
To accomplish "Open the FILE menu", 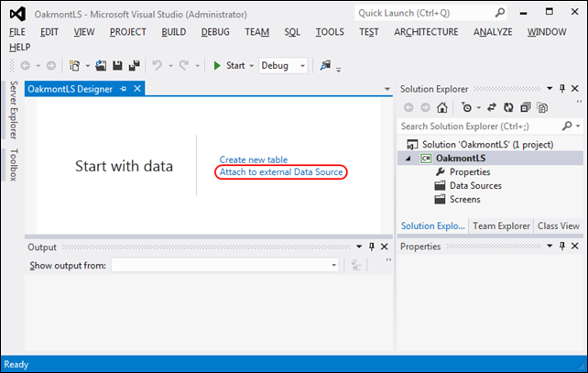I will coord(17,32).
